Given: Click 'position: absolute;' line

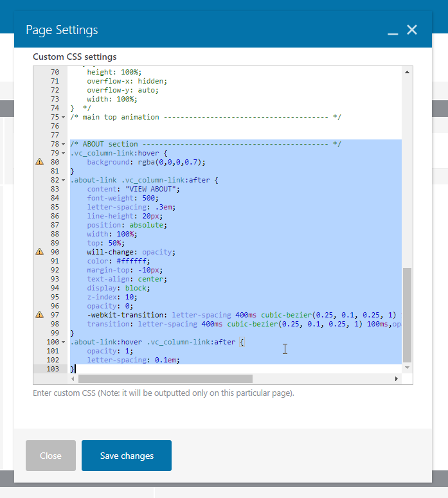Looking at the screenshot, I should [127, 225].
